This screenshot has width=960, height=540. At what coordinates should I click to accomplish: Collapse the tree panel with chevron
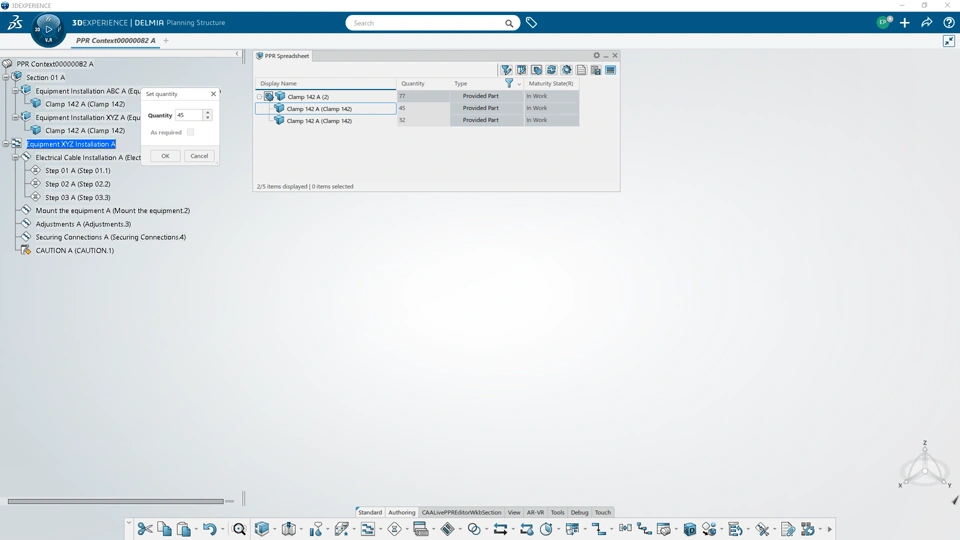[x=237, y=54]
